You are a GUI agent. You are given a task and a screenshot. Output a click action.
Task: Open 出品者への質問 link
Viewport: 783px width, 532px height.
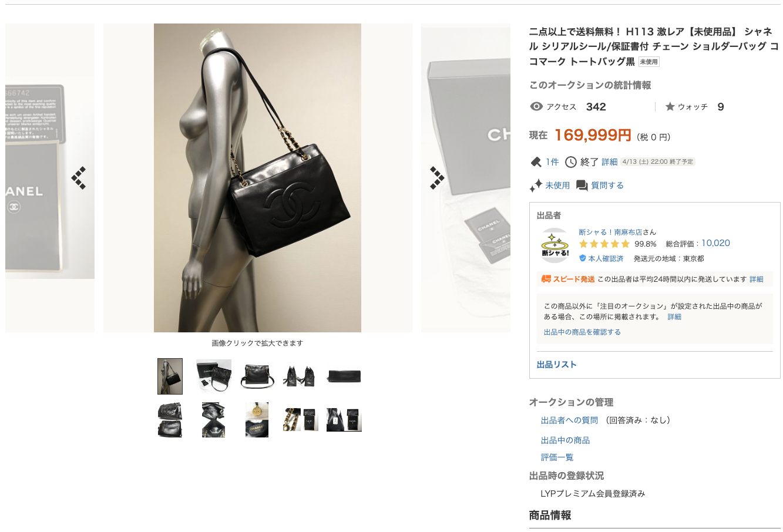point(569,420)
